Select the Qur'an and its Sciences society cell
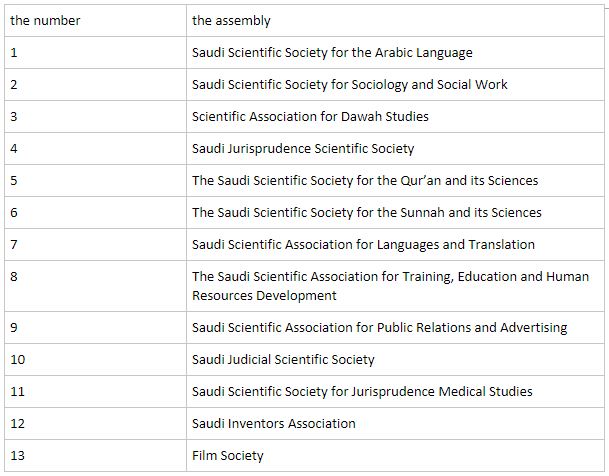Screen dimensions: 609x476 pyautogui.click(x=365, y=181)
